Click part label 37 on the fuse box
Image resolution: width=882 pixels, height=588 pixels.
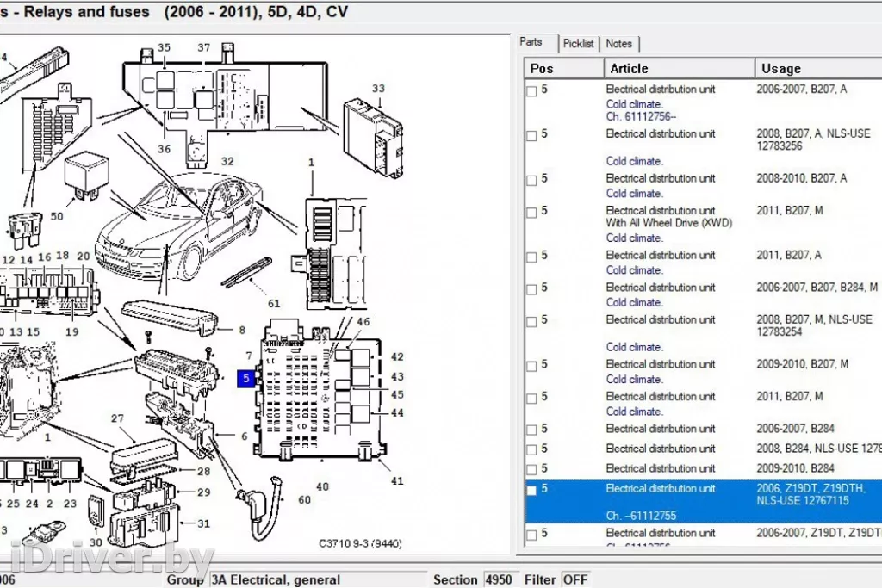point(203,48)
